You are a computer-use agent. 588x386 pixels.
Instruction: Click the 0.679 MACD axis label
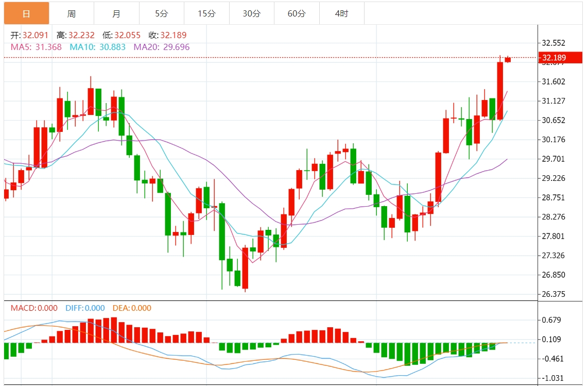[x=551, y=320]
